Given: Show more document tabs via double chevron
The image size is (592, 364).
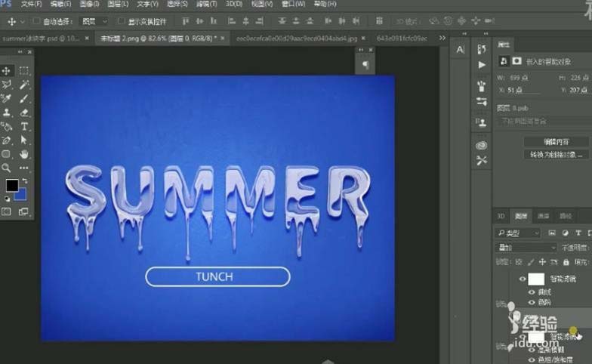Looking at the screenshot, I should click(442, 38).
